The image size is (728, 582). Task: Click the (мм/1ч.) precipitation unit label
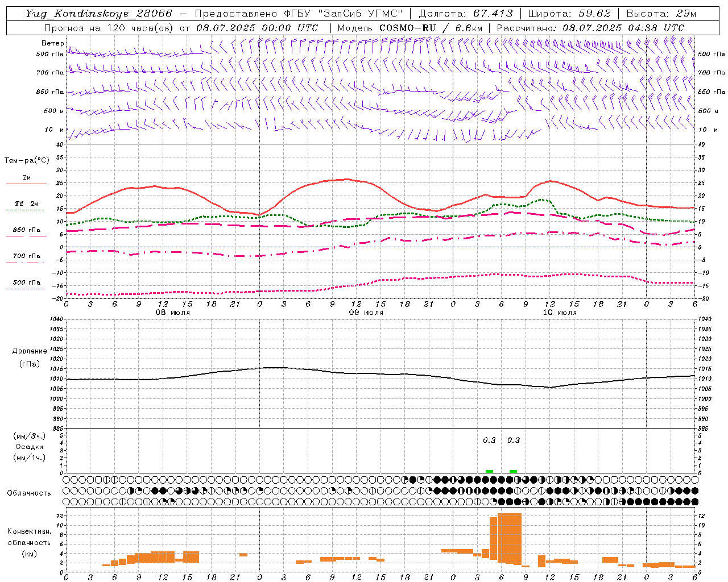[x=30, y=458]
